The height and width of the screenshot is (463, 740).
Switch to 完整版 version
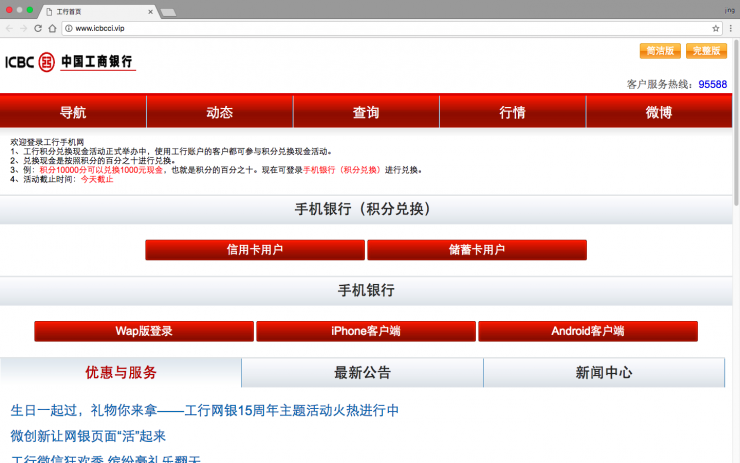pos(706,51)
